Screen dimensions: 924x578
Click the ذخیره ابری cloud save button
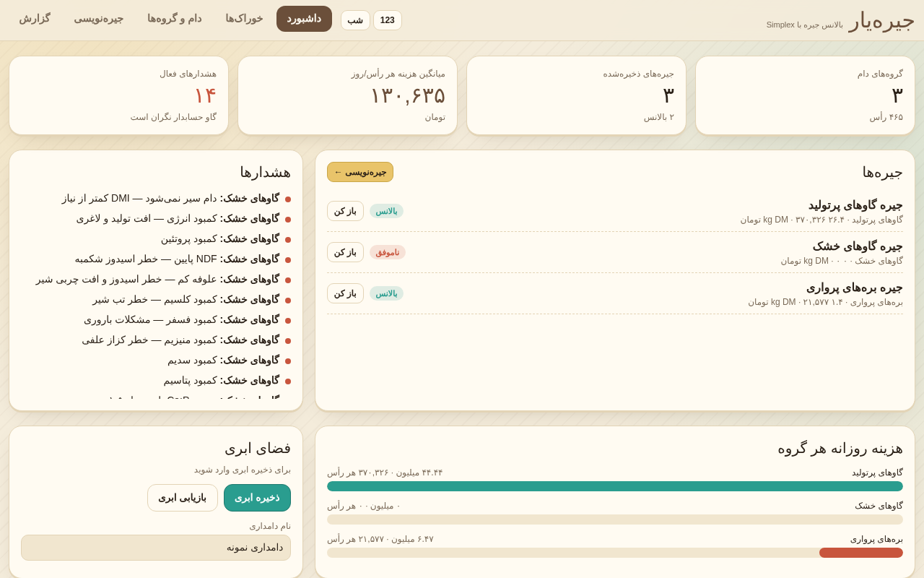pos(257,498)
